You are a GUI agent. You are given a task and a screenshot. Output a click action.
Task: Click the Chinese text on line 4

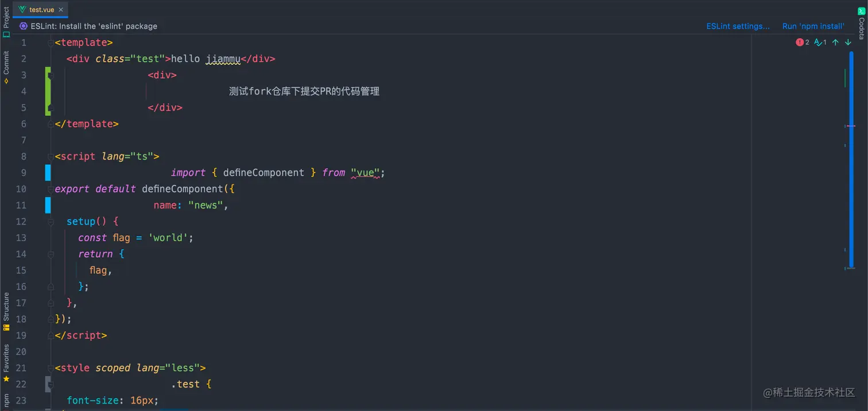304,91
